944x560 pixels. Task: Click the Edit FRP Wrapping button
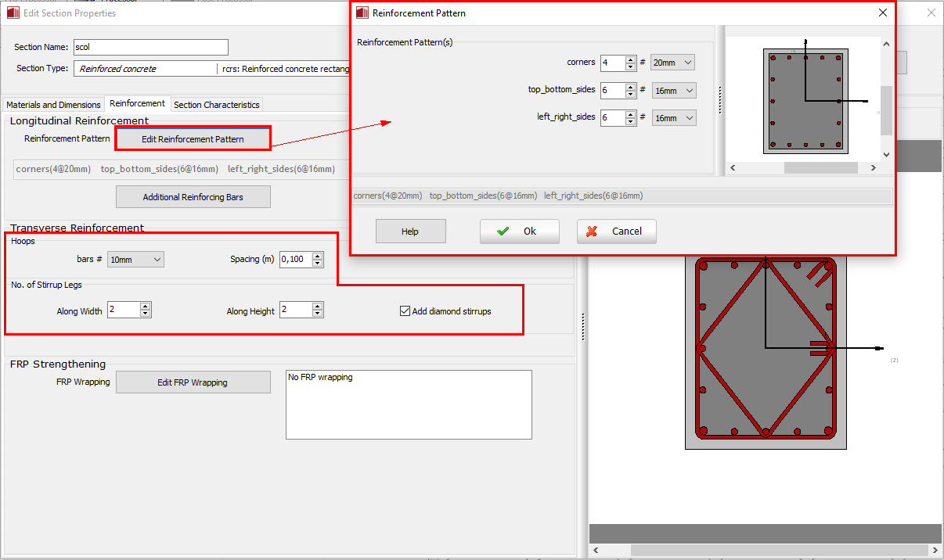click(193, 382)
